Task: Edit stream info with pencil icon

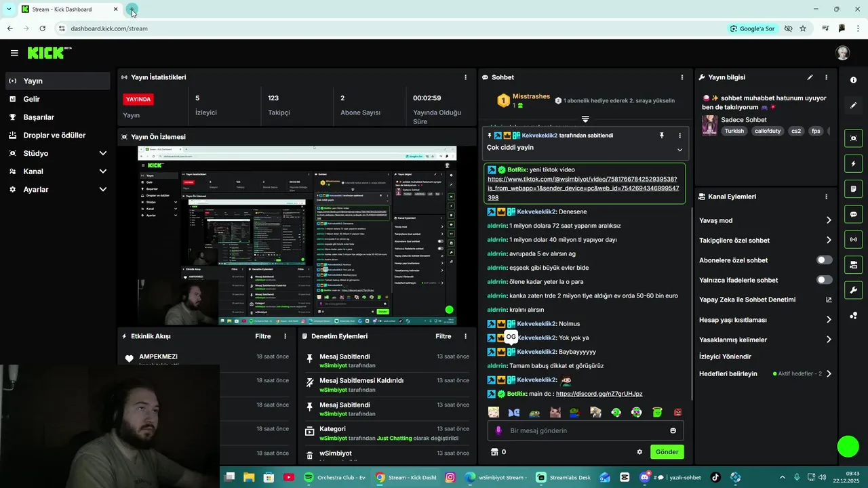Action: (x=810, y=77)
